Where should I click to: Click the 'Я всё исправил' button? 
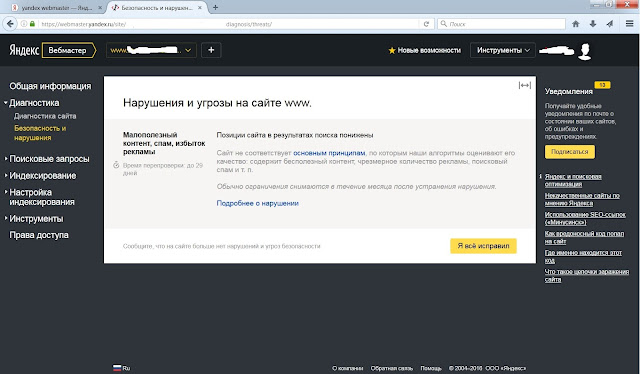(483, 246)
